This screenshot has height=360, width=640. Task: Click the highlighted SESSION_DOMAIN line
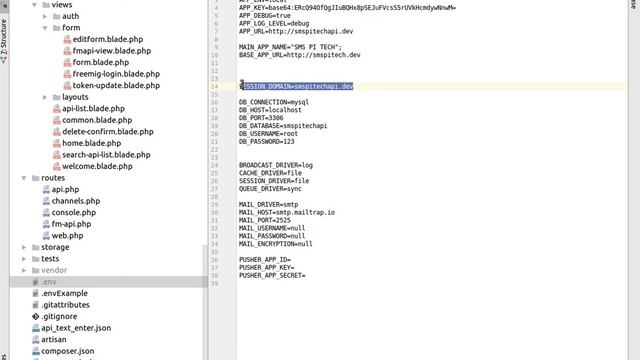pyautogui.click(x=296, y=87)
